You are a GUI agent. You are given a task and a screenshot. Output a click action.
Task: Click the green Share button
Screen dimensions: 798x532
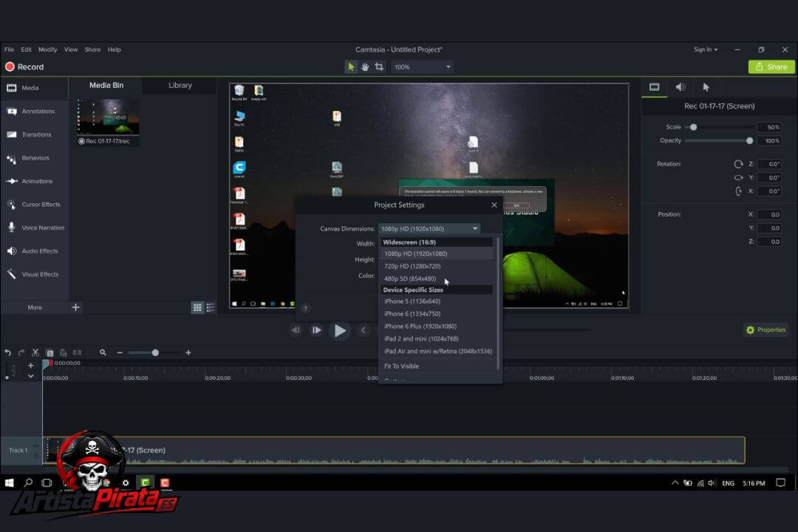coord(771,66)
